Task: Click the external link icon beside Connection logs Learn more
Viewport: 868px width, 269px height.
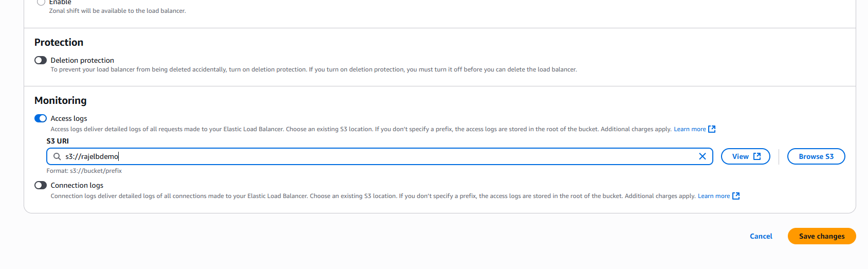Action: 736,196
